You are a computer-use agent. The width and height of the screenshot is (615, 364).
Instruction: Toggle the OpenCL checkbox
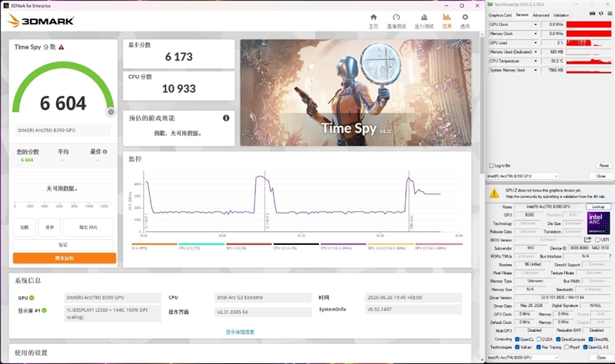[517, 339]
